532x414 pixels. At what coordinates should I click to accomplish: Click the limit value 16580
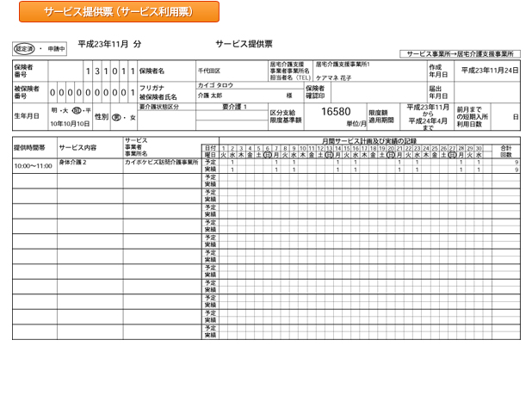click(x=336, y=112)
